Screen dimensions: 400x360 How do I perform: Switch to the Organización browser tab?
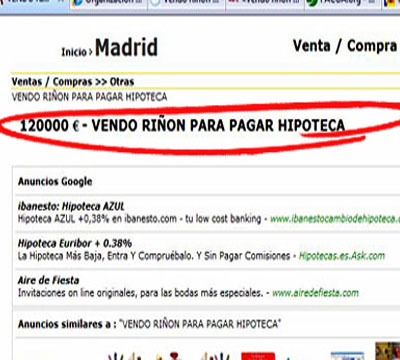(109, 4)
